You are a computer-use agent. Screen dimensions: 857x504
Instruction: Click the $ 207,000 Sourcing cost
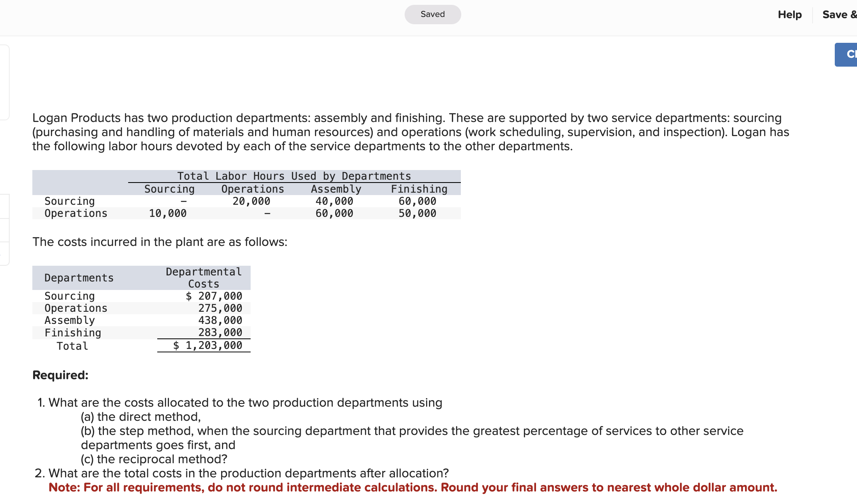[x=214, y=296]
